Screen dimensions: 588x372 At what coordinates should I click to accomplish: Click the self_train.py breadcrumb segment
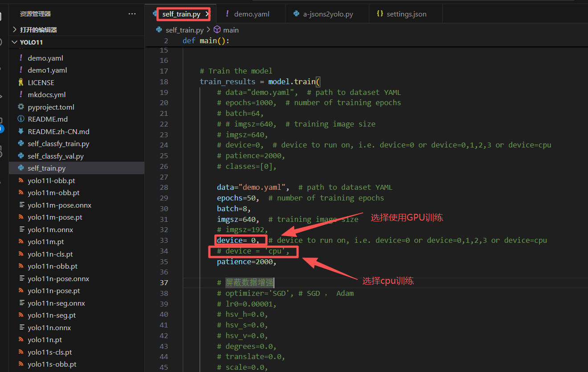(x=184, y=30)
